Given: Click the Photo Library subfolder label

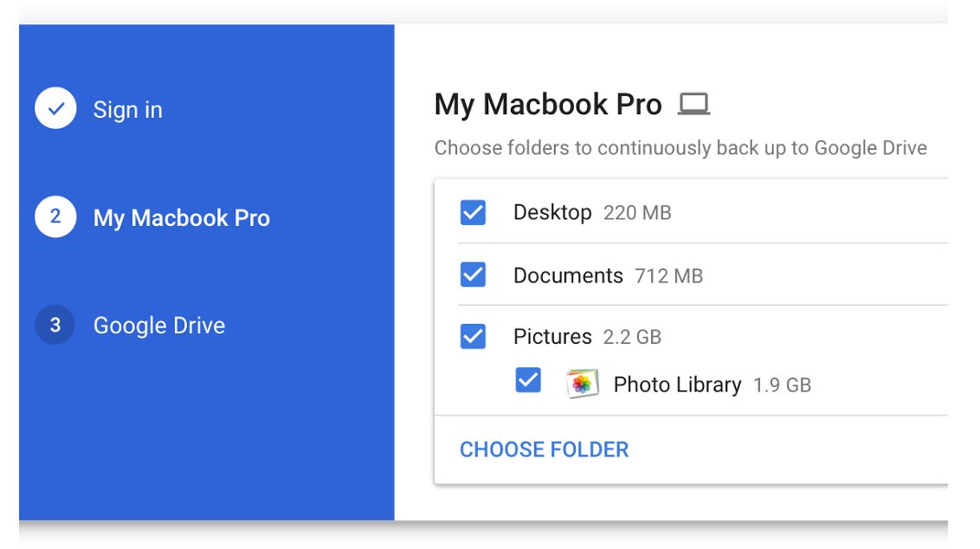Looking at the screenshot, I should [677, 384].
